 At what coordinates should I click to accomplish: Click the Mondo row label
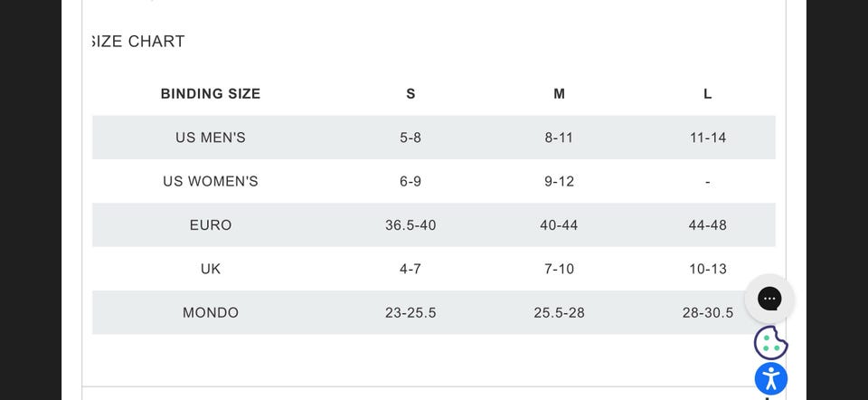211,313
